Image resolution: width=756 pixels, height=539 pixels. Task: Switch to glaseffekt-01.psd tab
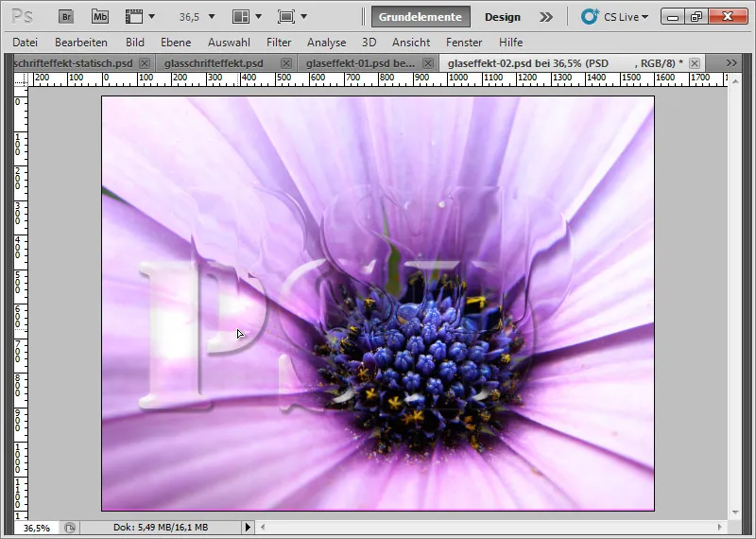click(x=360, y=63)
